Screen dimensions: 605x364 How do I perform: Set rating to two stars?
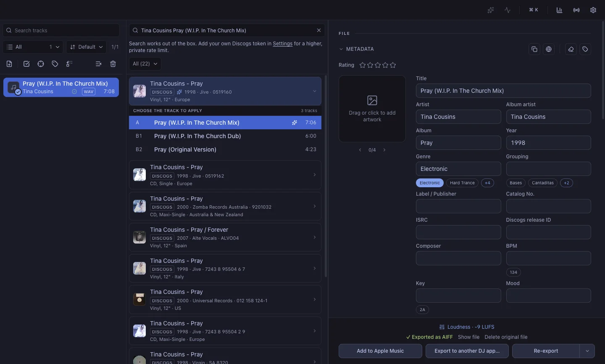click(370, 65)
